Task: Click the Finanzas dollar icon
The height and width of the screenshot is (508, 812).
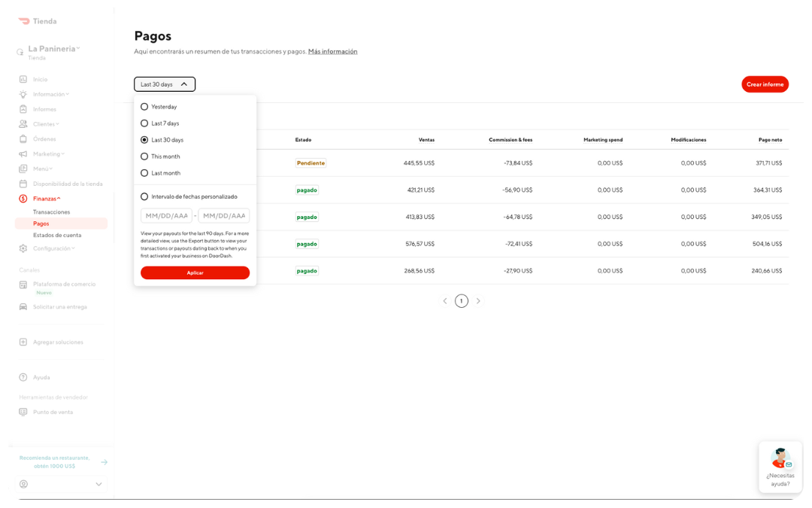Action: (23, 198)
